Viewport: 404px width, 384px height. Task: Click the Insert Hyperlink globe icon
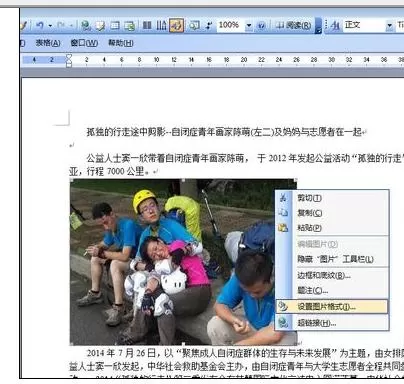(x=86, y=25)
